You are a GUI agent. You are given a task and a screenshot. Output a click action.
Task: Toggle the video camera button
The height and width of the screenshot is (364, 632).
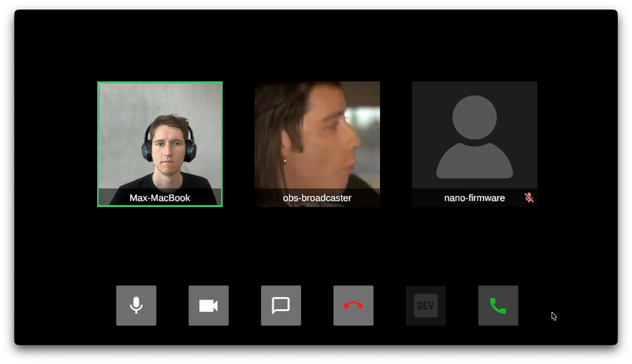[209, 305]
